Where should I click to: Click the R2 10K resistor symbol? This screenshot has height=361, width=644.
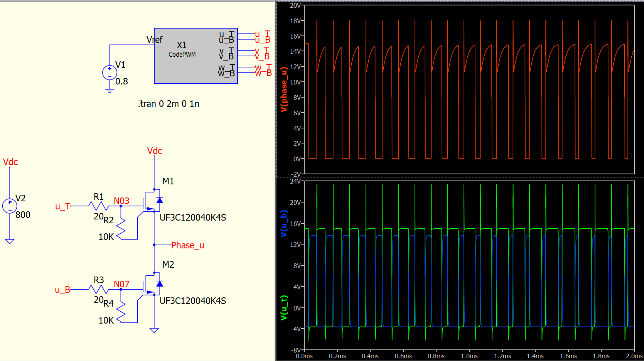pos(121,229)
